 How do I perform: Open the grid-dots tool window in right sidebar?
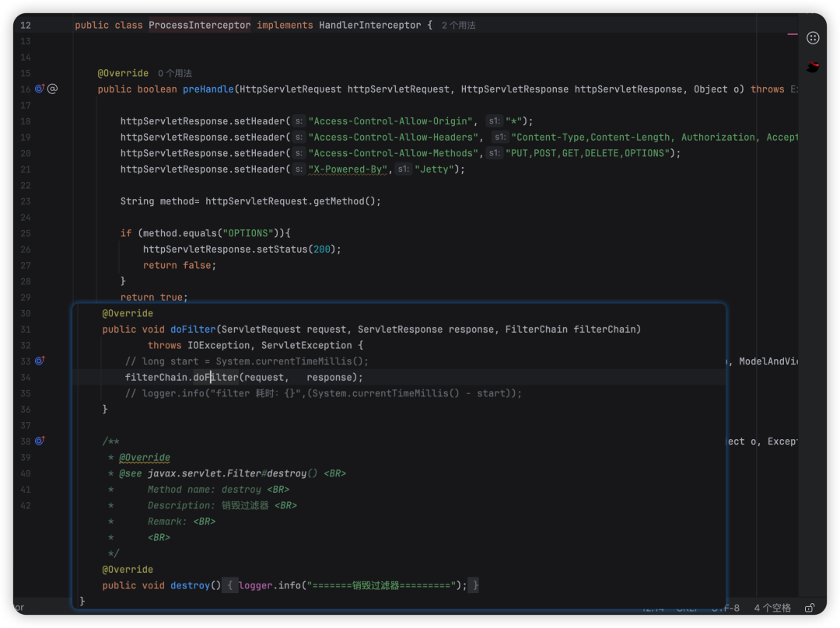click(813, 37)
